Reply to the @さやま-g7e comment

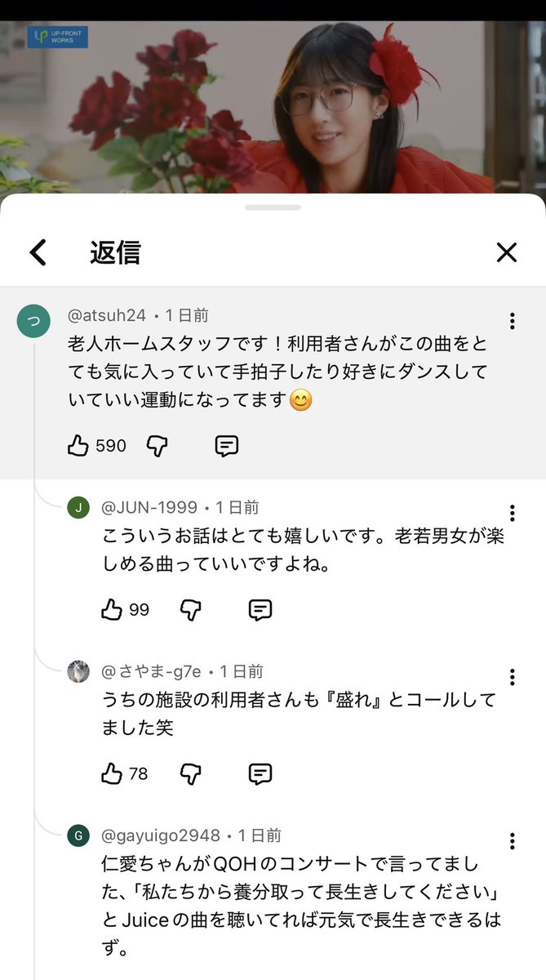tap(260, 773)
